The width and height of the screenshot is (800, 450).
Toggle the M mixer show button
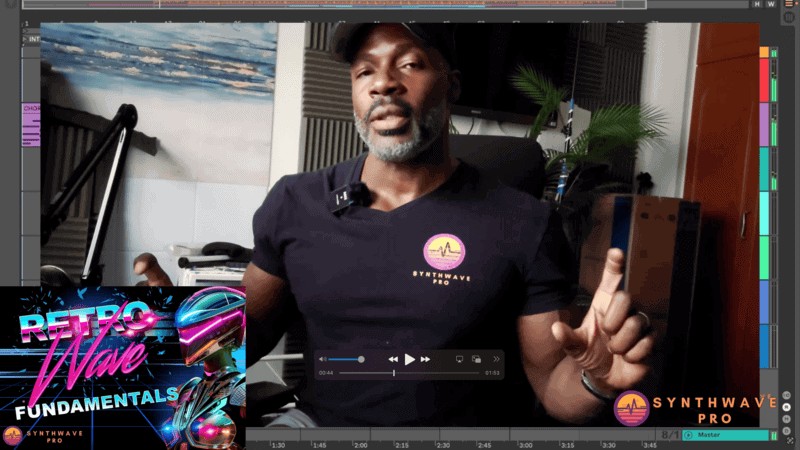point(786,419)
